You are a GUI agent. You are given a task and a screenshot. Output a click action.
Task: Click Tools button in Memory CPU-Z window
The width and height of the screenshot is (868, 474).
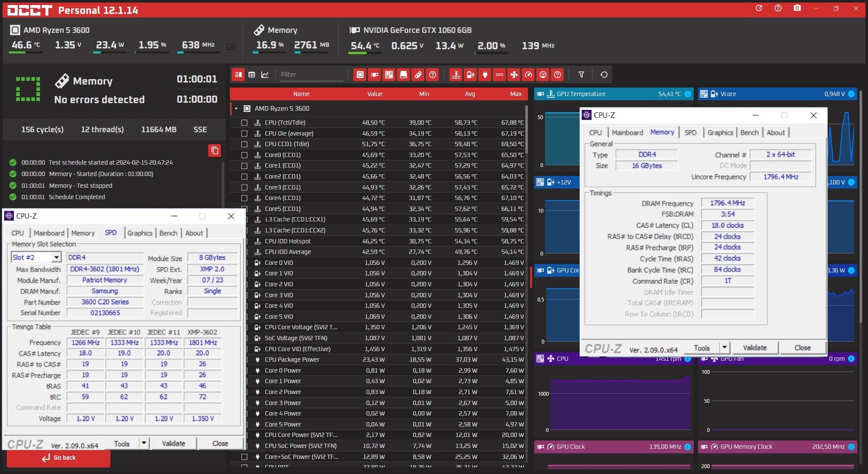702,348
